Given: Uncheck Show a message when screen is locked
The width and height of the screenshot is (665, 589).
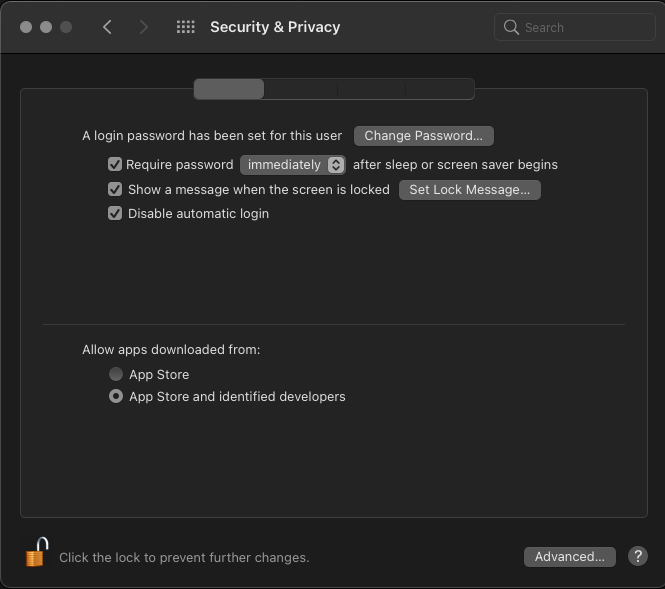Looking at the screenshot, I should point(115,189).
